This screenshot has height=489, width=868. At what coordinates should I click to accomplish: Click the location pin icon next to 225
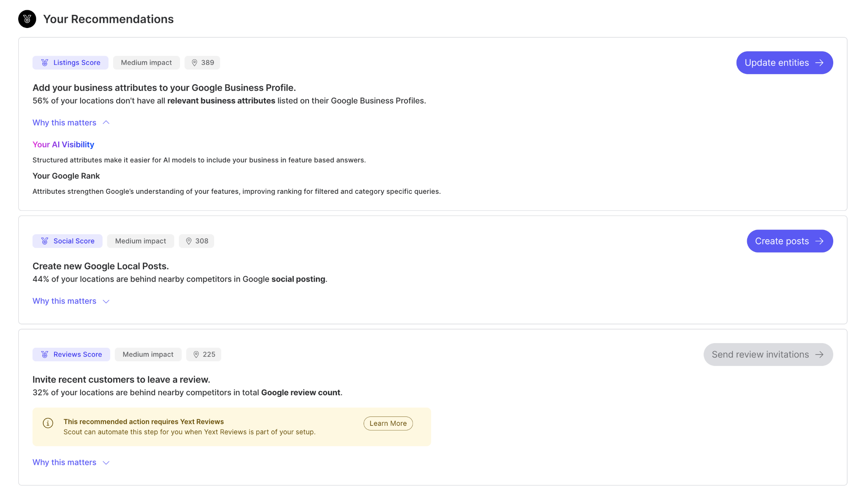[x=196, y=355]
